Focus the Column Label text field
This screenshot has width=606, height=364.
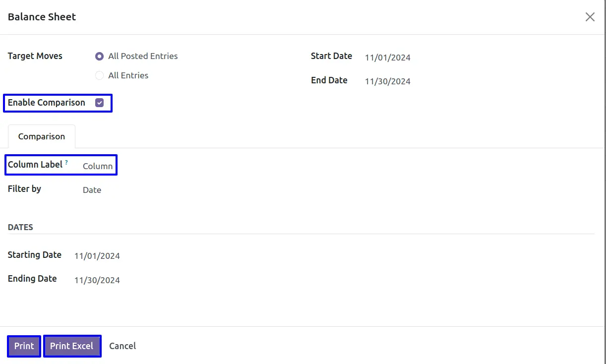[x=98, y=166]
